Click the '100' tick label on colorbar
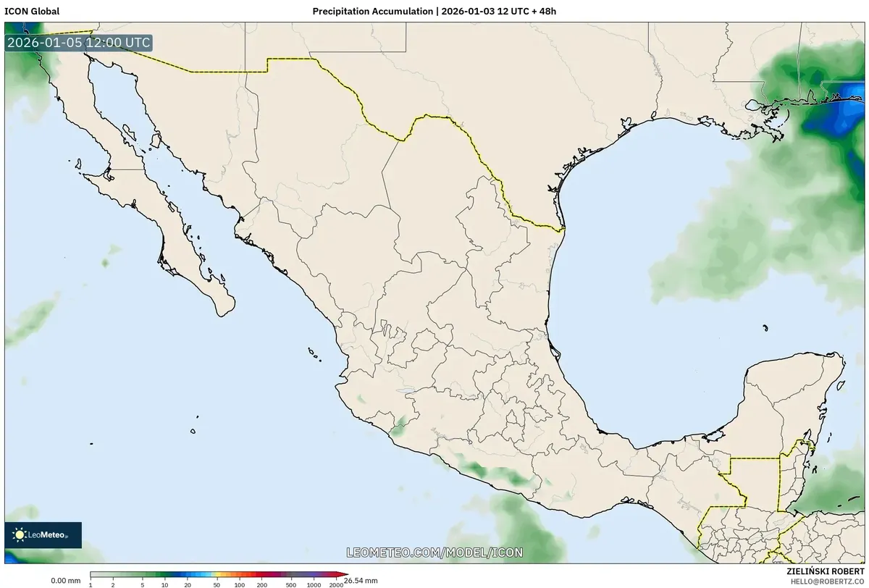Image resolution: width=869 pixels, height=588 pixels. coord(239,584)
